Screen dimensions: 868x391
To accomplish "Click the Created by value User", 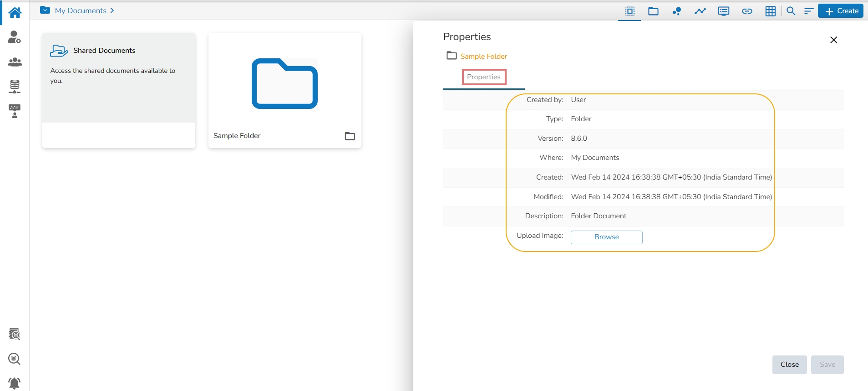I will (x=579, y=99).
